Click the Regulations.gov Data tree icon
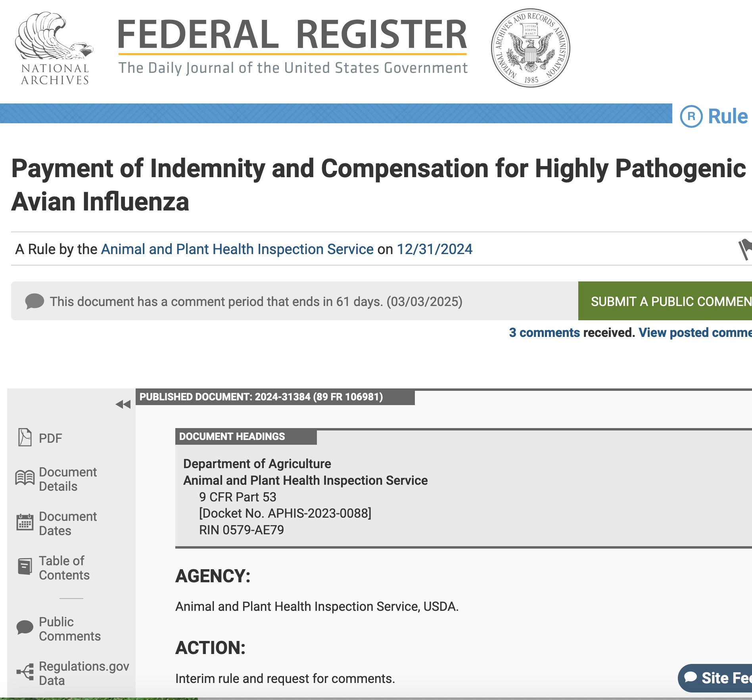The image size is (752, 700). [x=25, y=672]
